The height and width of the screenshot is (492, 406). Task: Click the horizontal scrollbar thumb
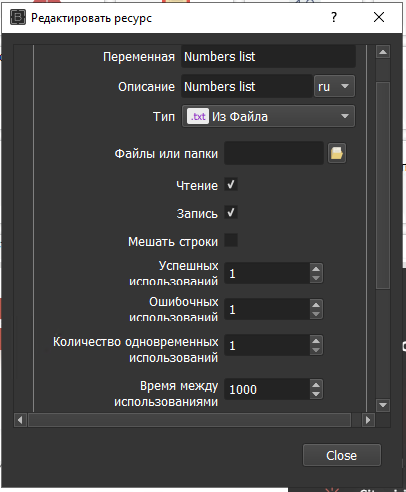click(x=189, y=420)
